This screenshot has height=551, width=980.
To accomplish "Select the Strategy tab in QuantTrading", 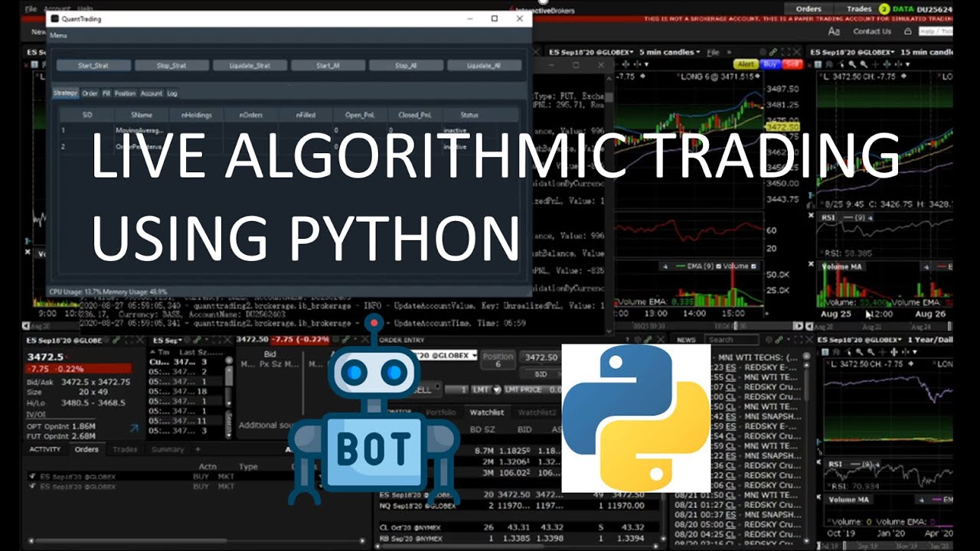I will pos(65,93).
